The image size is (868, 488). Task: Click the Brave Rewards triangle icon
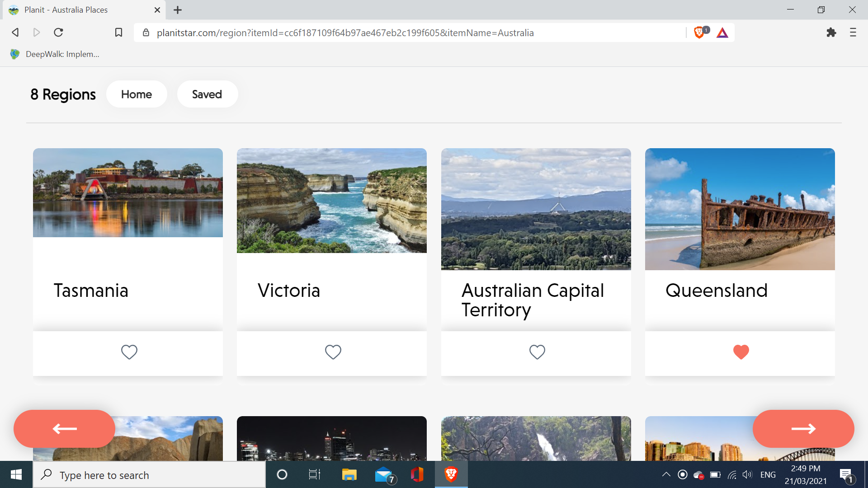722,33
